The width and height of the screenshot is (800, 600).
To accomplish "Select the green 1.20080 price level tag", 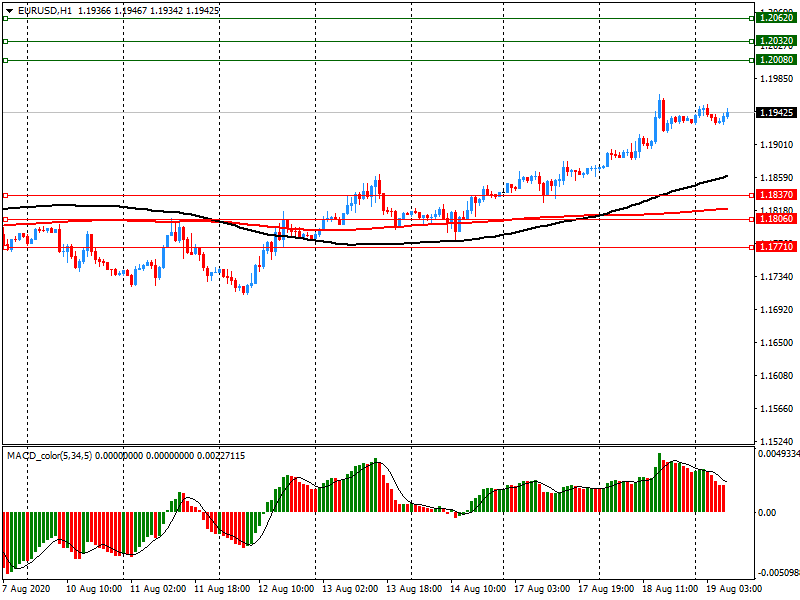I will (775, 60).
